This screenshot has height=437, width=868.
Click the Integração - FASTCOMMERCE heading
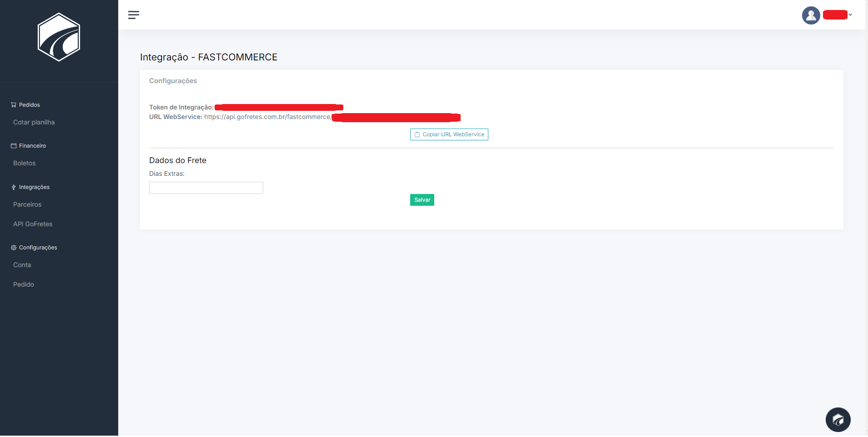coord(209,57)
